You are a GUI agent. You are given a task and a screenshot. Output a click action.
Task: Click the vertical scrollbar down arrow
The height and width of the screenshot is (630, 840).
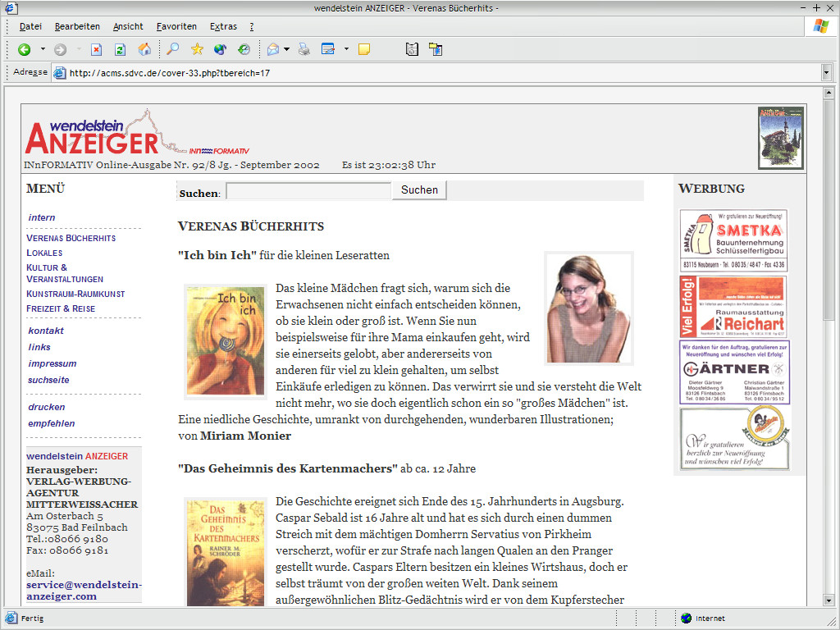(828, 598)
